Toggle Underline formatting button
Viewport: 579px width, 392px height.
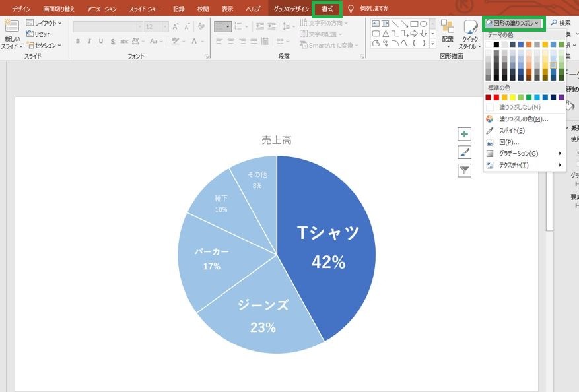tap(101, 42)
